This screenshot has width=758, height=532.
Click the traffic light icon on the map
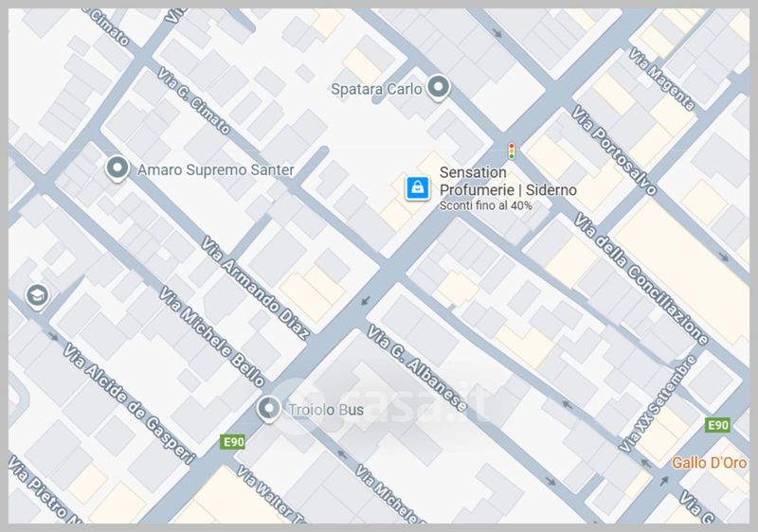coord(511,151)
